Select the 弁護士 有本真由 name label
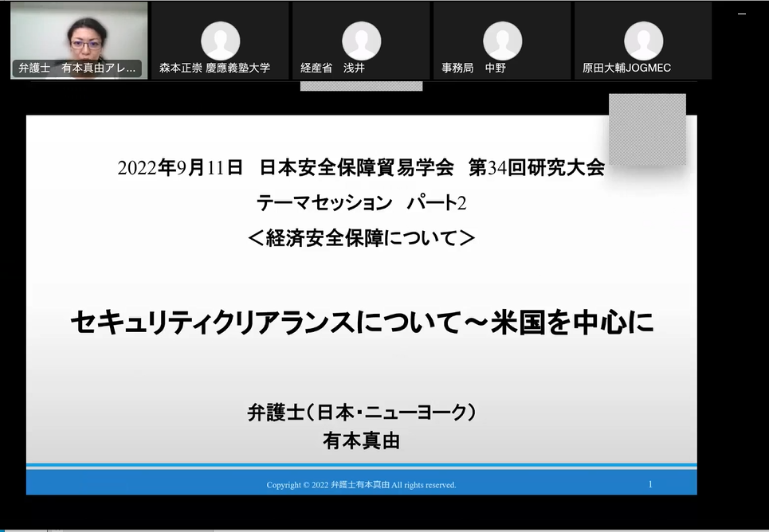The height and width of the screenshot is (532, 769). pos(79,68)
